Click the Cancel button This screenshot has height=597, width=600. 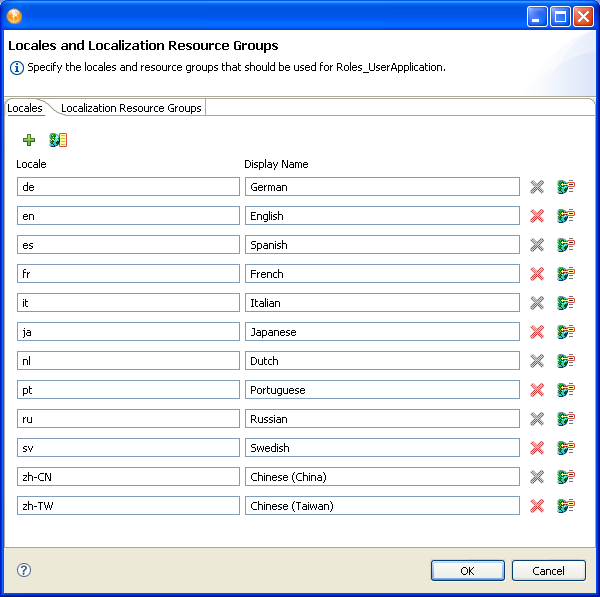(548, 570)
